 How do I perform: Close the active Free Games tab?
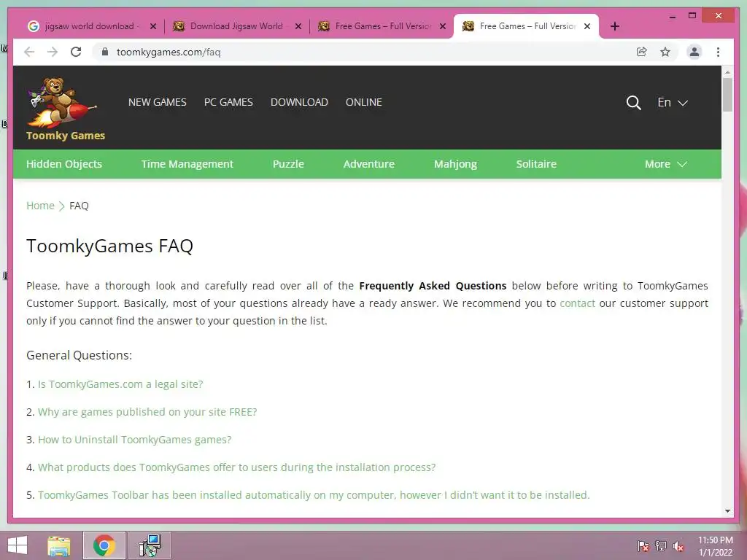click(x=587, y=26)
